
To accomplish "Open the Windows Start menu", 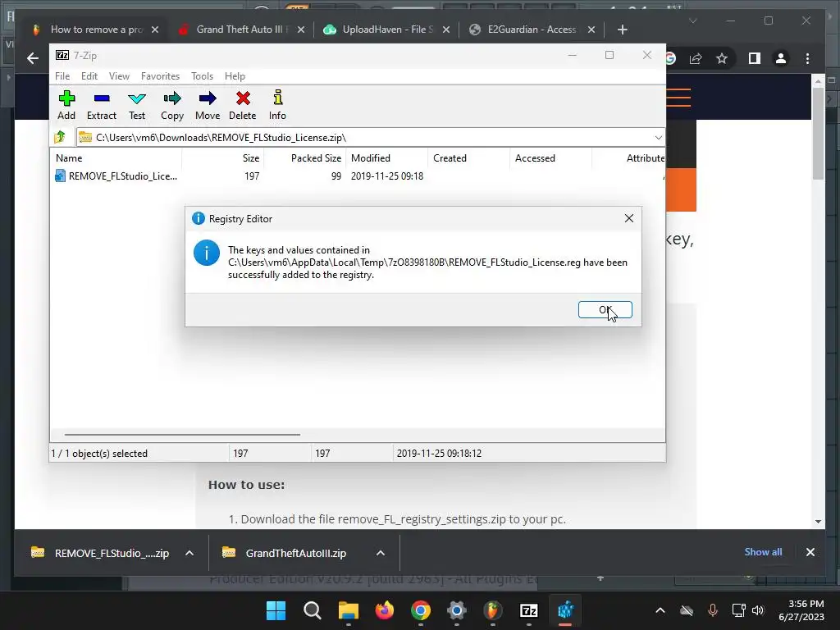I will click(276, 610).
